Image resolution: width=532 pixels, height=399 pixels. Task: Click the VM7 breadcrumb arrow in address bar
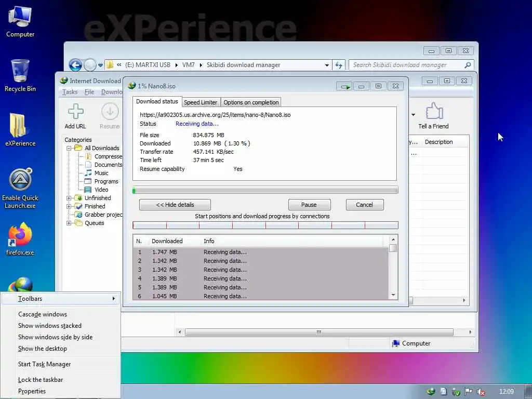pos(201,65)
